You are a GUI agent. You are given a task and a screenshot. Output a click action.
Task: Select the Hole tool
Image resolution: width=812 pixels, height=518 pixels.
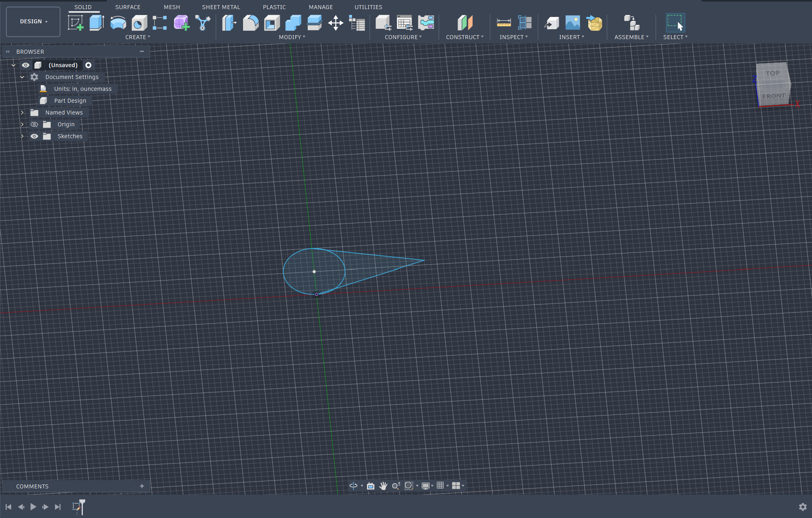[x=139, y=23]
